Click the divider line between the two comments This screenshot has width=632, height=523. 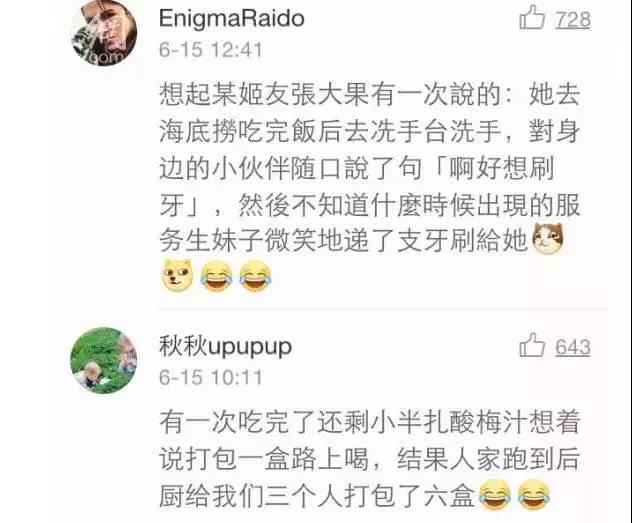382,309
